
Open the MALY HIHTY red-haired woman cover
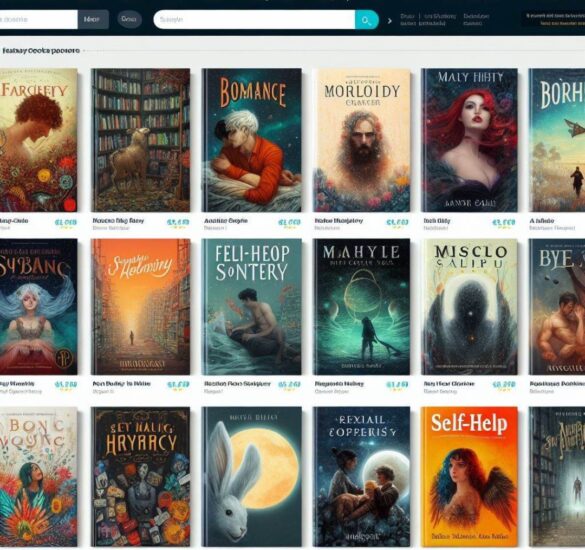469,140
